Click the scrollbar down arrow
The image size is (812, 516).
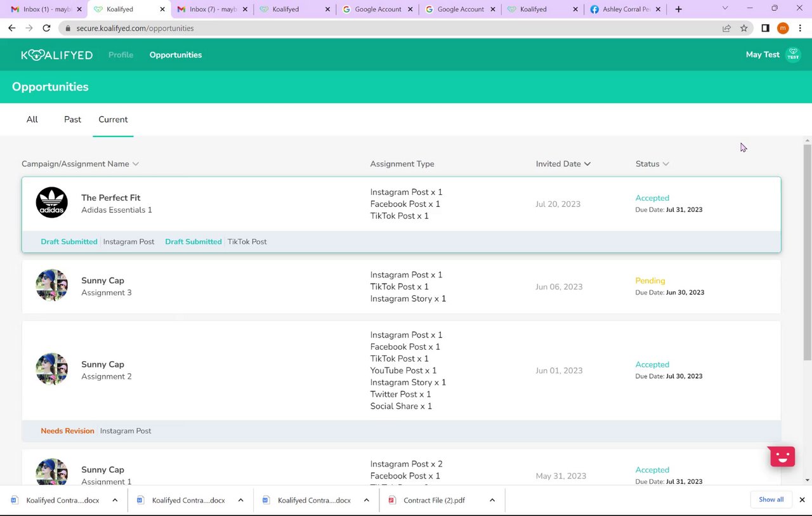tap(807, 480)
